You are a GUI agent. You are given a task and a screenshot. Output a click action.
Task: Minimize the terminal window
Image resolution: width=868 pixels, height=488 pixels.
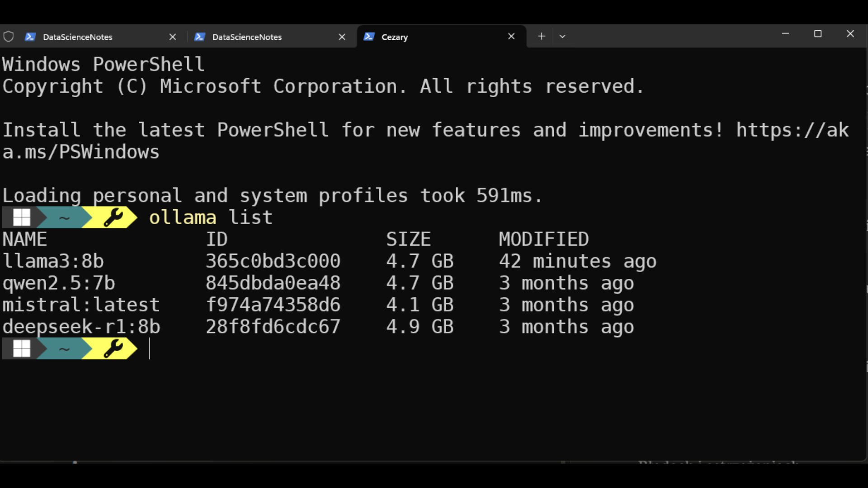click(785, 34)
